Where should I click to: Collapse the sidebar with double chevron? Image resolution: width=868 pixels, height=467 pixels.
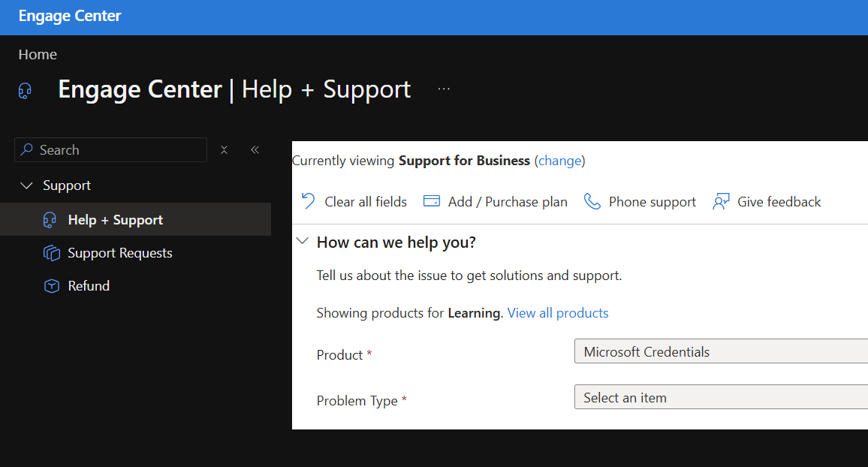coord(255,149)
